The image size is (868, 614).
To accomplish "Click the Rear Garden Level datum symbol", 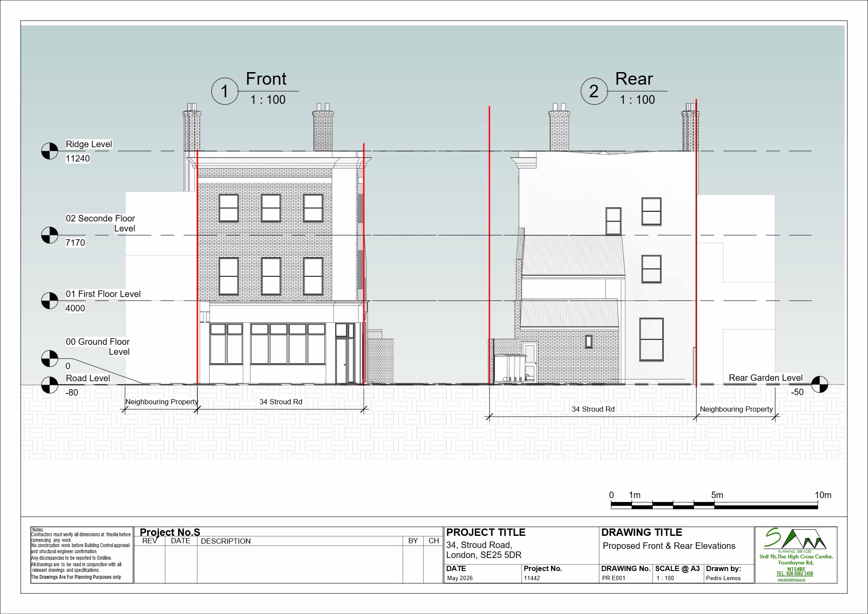I will [819, 384].
